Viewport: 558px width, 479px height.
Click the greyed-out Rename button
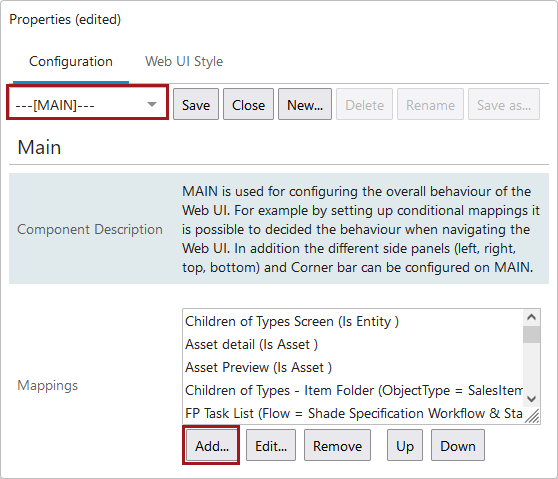430,105
